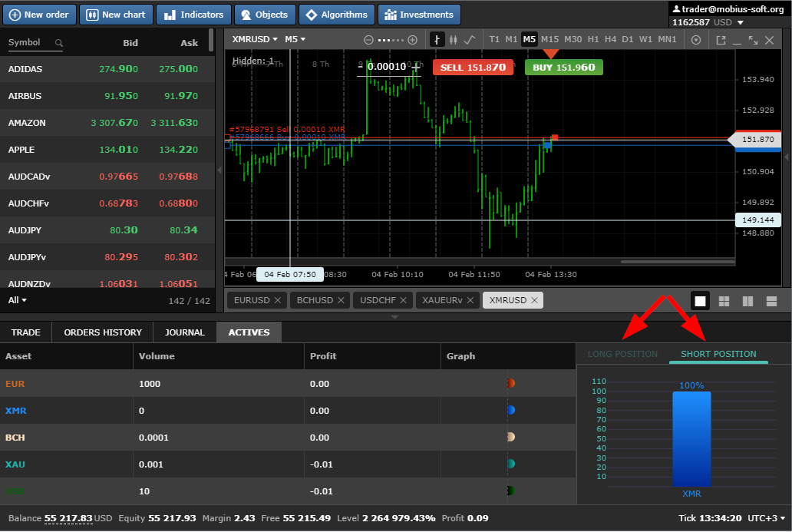This screenshot has width=792, height=532.
Task: Click the chart horizontal scrollbar
Action: pyautogui.click(x=678, y=262)
